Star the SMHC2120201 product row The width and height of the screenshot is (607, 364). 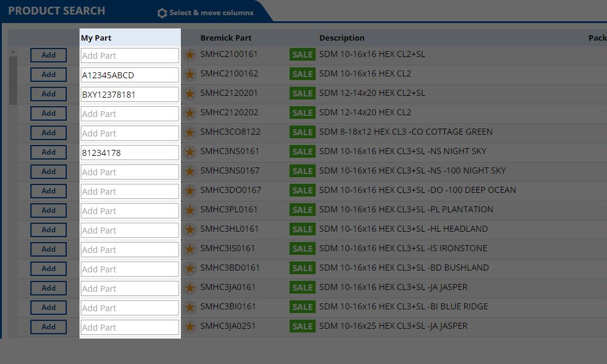(190, 94)
